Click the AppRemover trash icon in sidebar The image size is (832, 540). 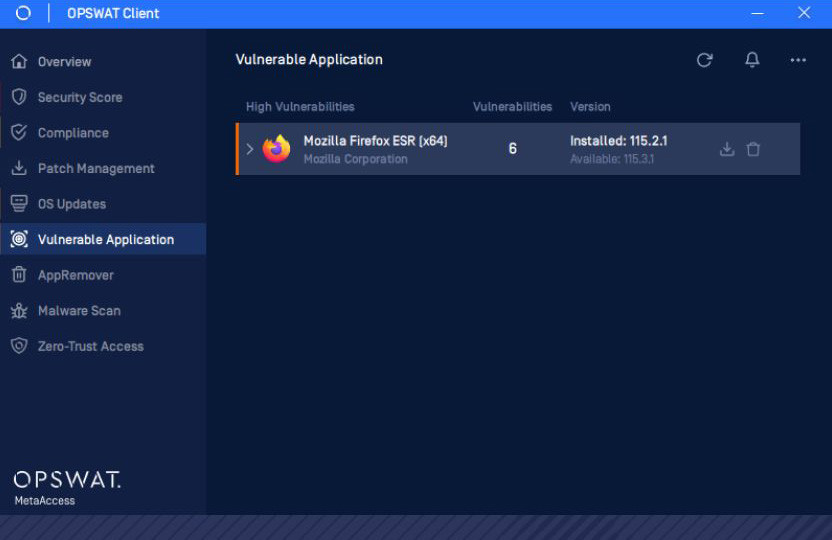click(19, 275)
